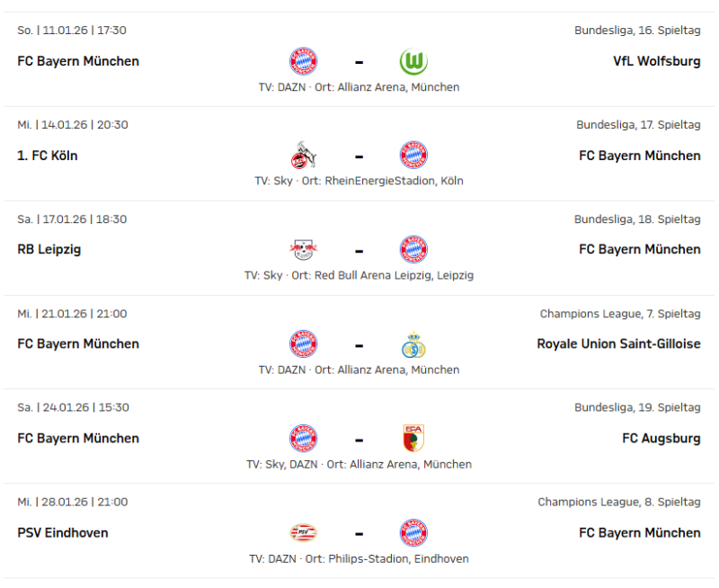Screen dimensions: 719x588
Task: Open the FC Augsburg team name
Action: [x=661, y=439]
